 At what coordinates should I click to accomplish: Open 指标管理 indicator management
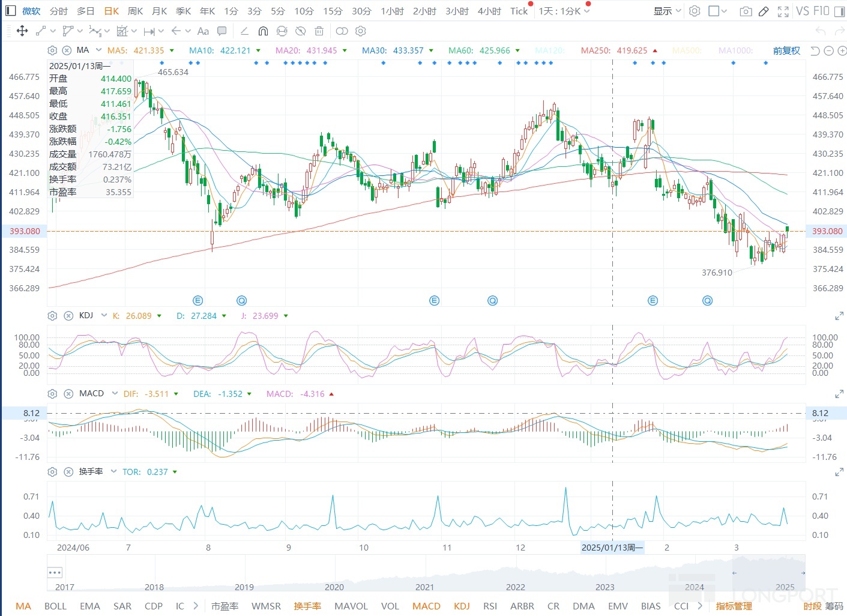tap(734, 606)
